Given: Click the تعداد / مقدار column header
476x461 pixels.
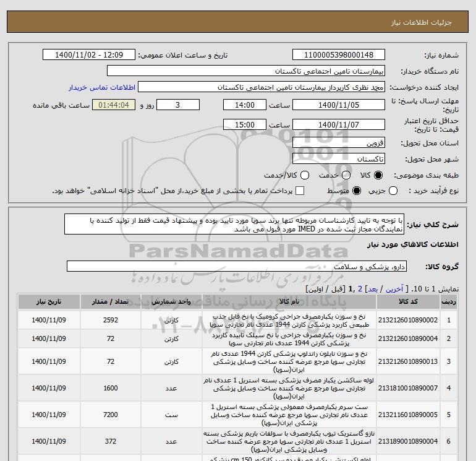Looking at the screenshot, I should 110,302.
